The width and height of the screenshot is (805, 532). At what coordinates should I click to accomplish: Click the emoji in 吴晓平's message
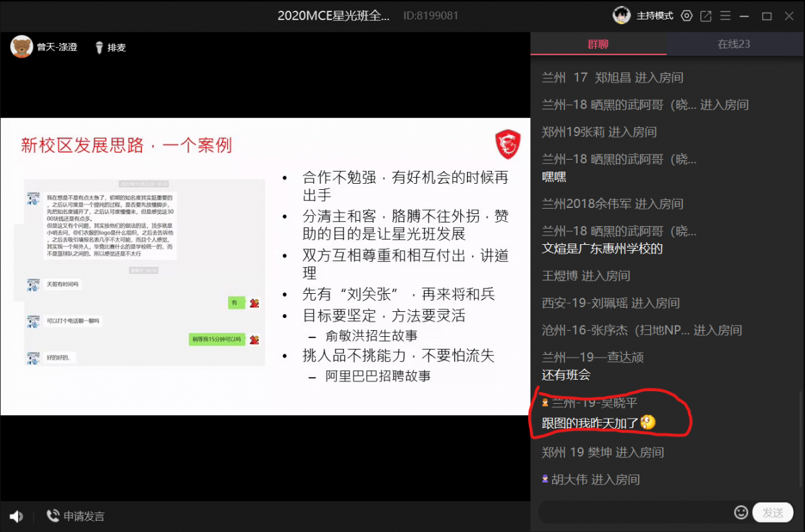[x=647, y=423]
